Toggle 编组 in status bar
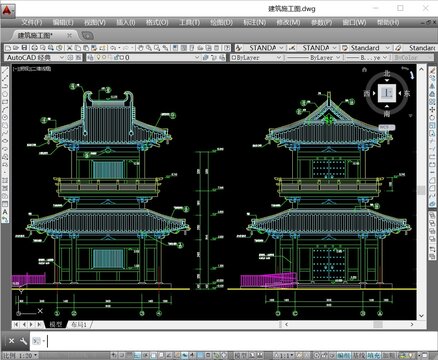 [x=343, y=356]
